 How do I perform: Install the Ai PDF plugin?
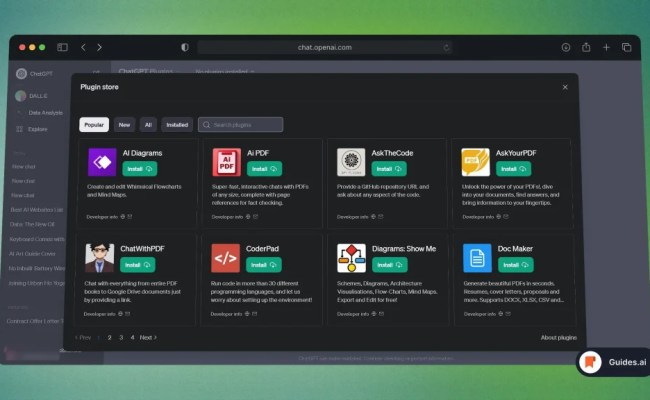pos(264,169)
